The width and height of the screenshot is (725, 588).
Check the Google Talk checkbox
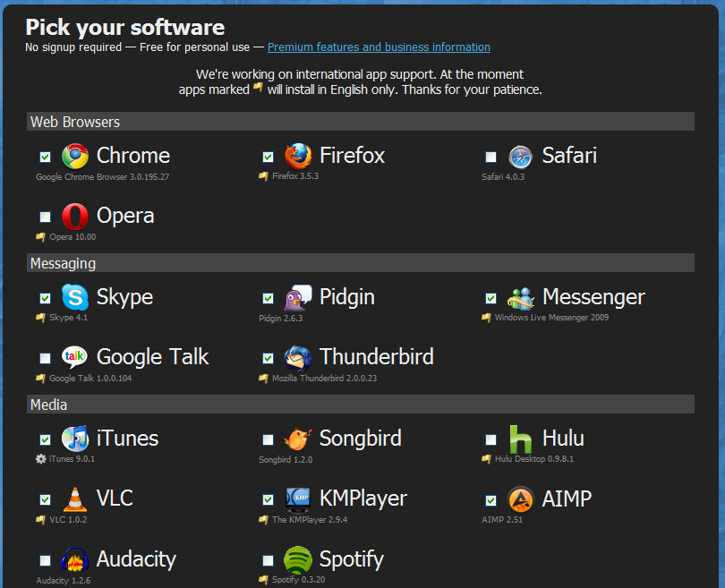(x=46, y=358)
